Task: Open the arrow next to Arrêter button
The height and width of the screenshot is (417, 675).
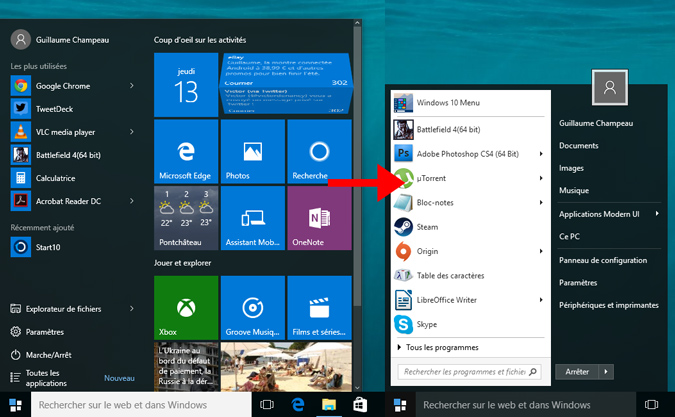Action: [606, 371]
